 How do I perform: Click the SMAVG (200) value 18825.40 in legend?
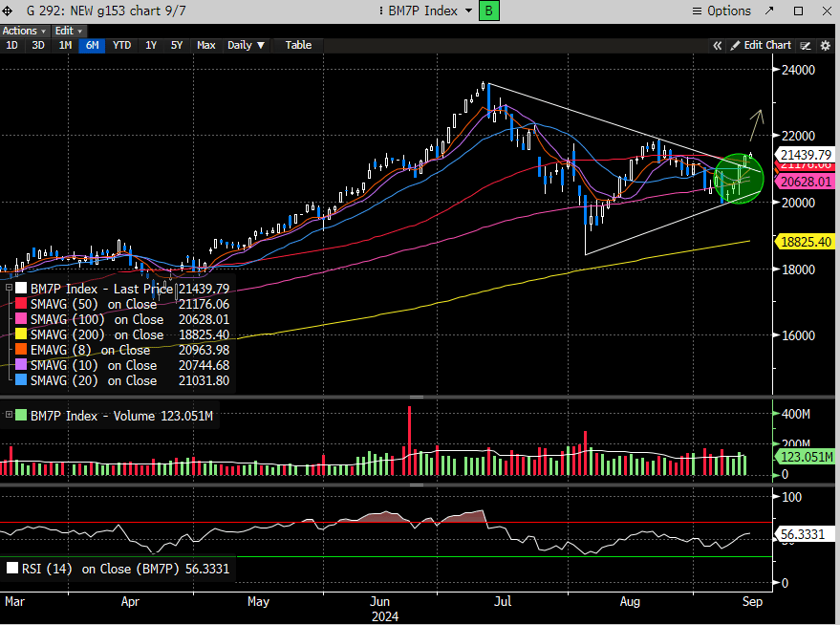point(205,334)
